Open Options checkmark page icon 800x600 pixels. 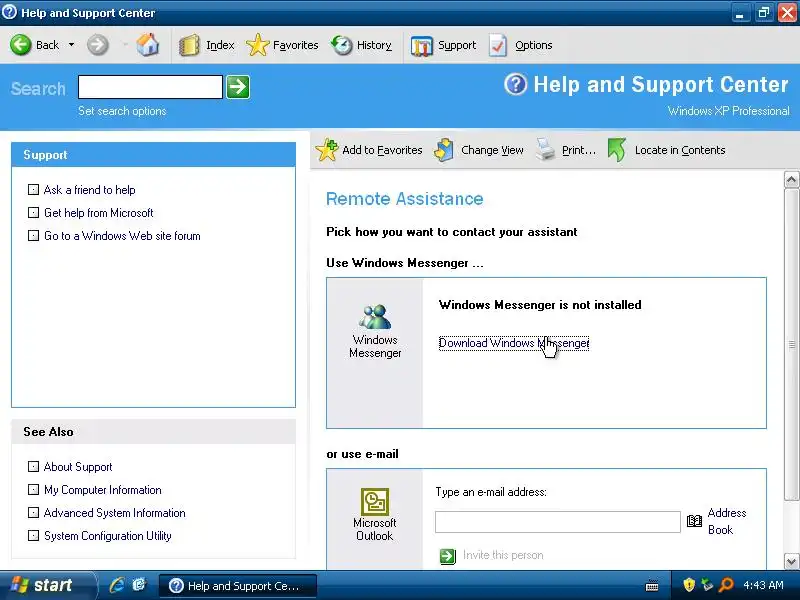coord(498,45)
